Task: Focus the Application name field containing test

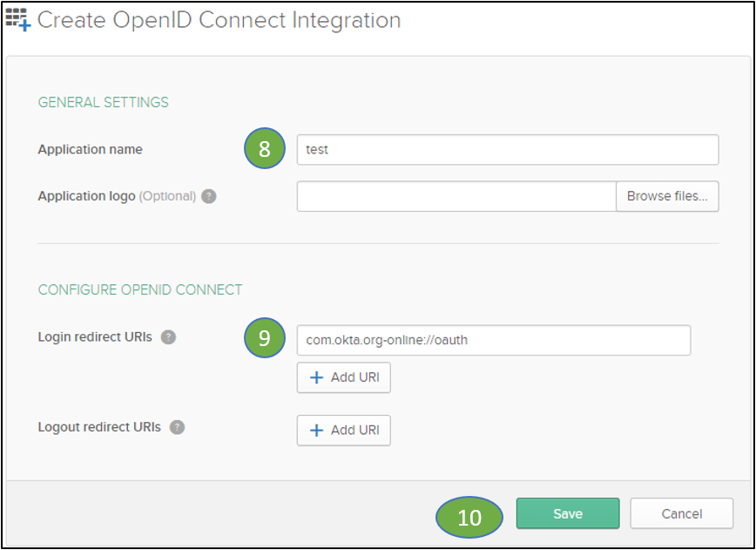Action: click(x=508, y=150)
